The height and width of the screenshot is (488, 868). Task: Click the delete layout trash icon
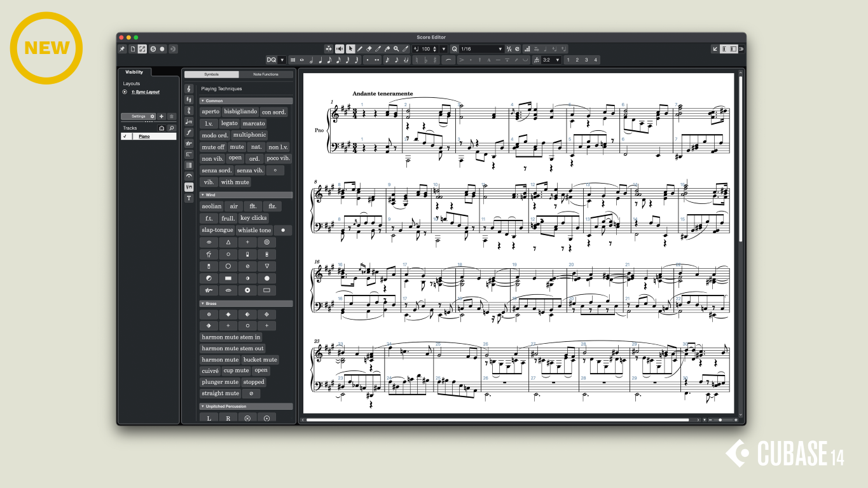click(x=171, y=116)
